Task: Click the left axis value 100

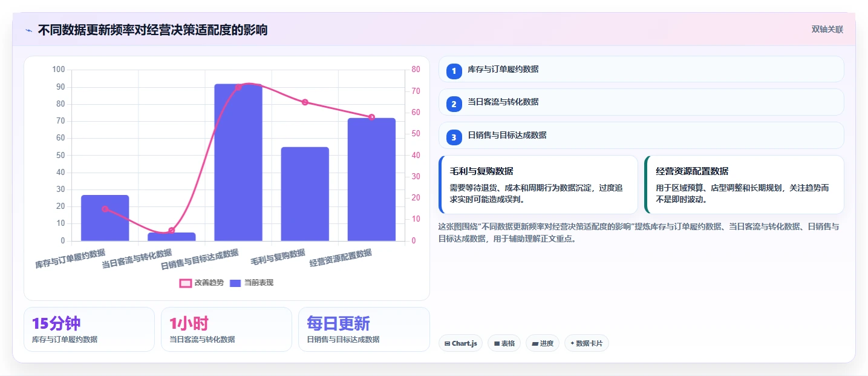Action: pos(59,70)
